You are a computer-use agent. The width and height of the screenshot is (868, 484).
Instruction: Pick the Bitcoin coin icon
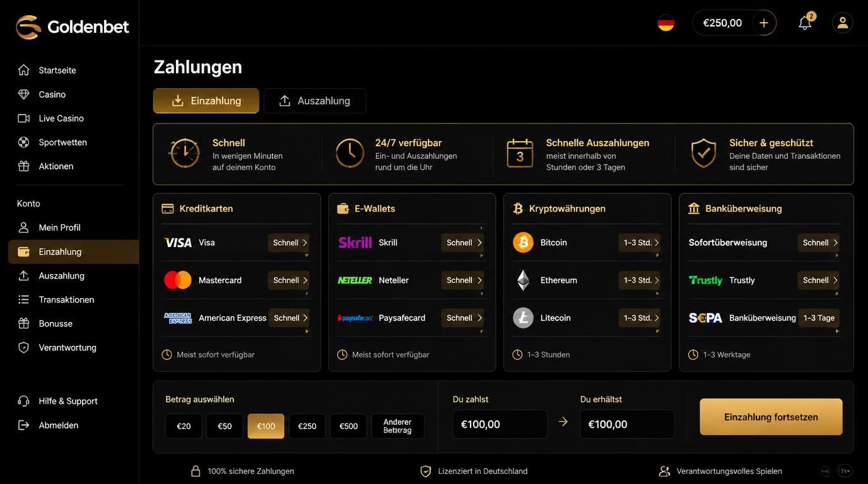523,243
